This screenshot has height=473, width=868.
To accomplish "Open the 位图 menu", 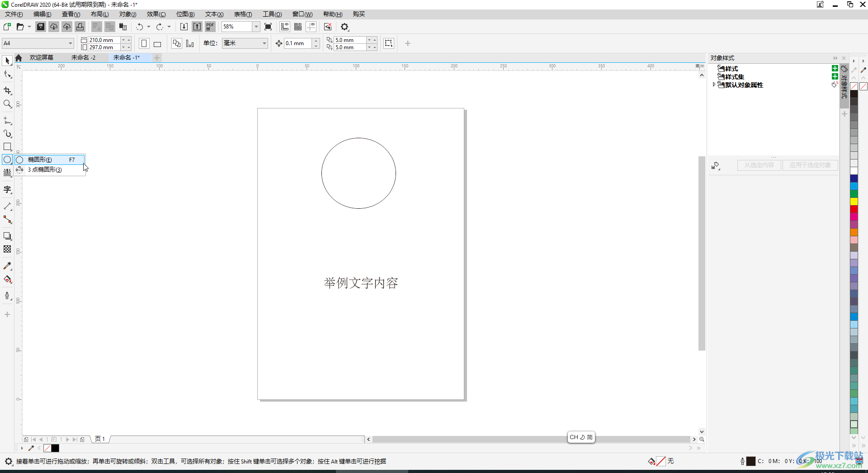I will pyautogui.click(x=185, y=14).
